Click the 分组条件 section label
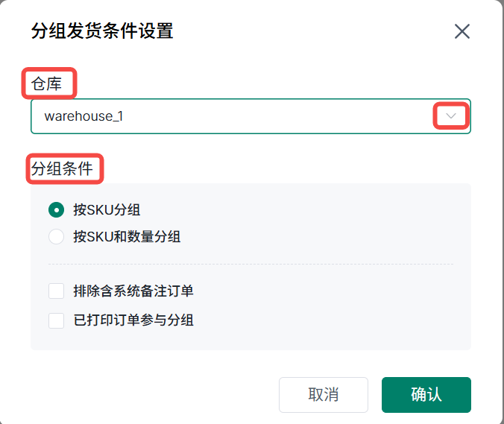This screenshot has width=504, height=424. point(63,168)
